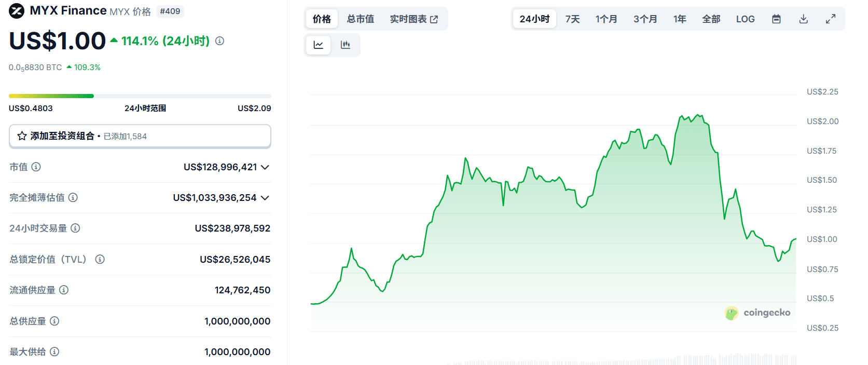Click the US$0.4803 24h low value
The height and width of the screenshot is (365, 868).
(x=31, y=108)
